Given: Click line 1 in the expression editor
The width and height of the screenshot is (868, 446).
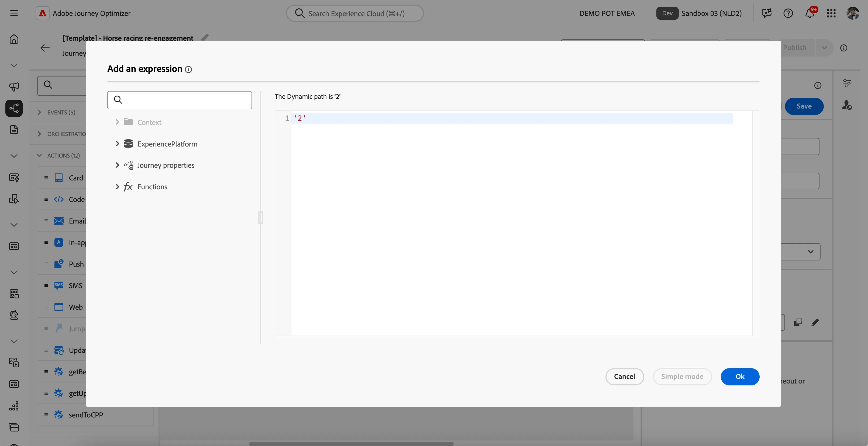Looking at the screenshot, I should coord(512,118).
